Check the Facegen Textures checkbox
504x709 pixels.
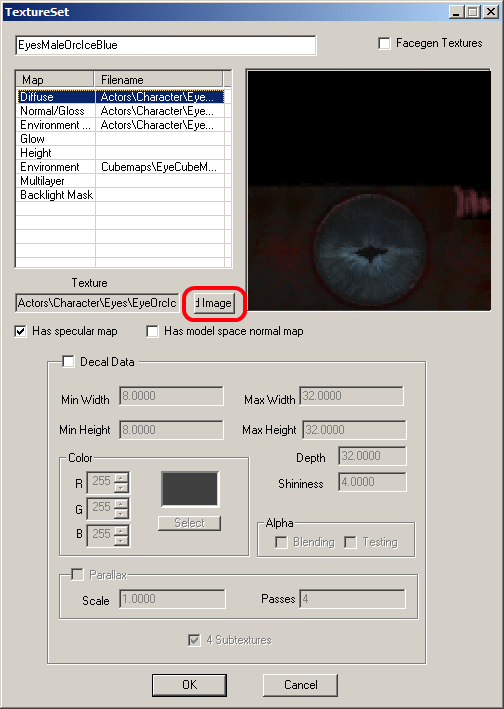click(x=384, y=43)
